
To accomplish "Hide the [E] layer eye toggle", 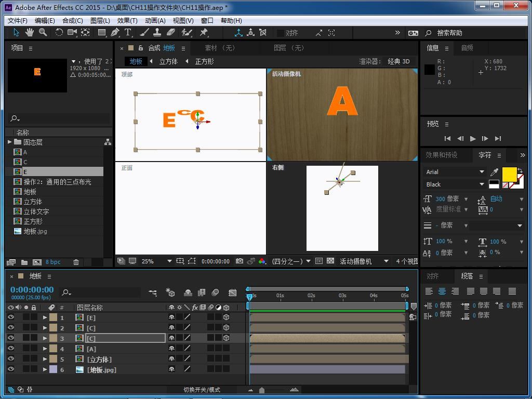I will point(11,317).
